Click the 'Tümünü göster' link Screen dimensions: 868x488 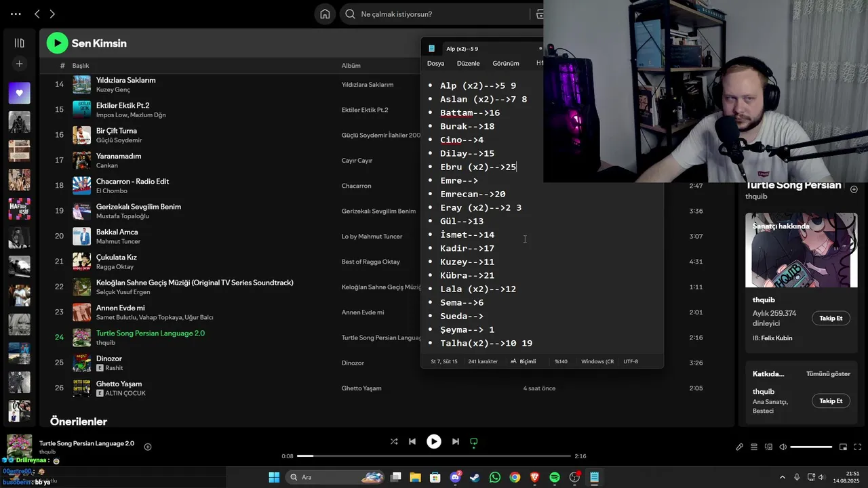(x=828, y=373)
